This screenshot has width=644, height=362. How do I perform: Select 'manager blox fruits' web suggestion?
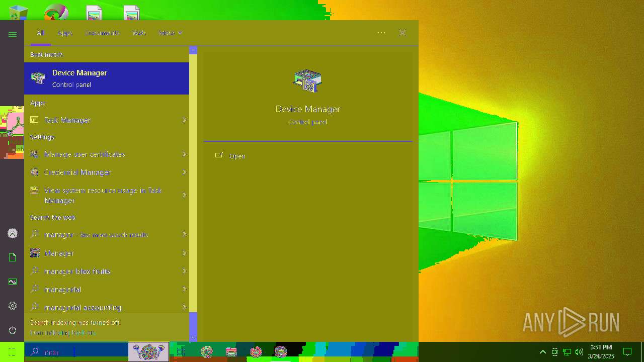point(107,271)
